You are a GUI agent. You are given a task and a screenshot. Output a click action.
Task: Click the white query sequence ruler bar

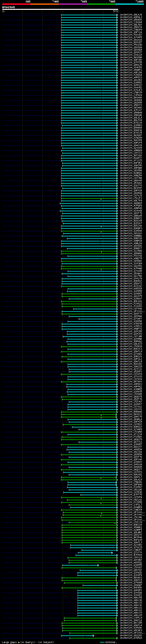tap(60, 9)
